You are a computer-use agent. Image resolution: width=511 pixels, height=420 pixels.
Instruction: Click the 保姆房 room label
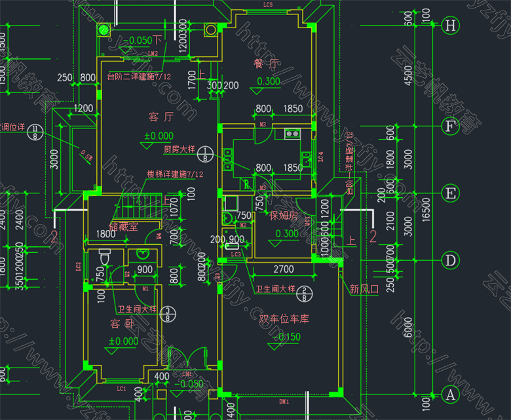[x=284, y=215]
